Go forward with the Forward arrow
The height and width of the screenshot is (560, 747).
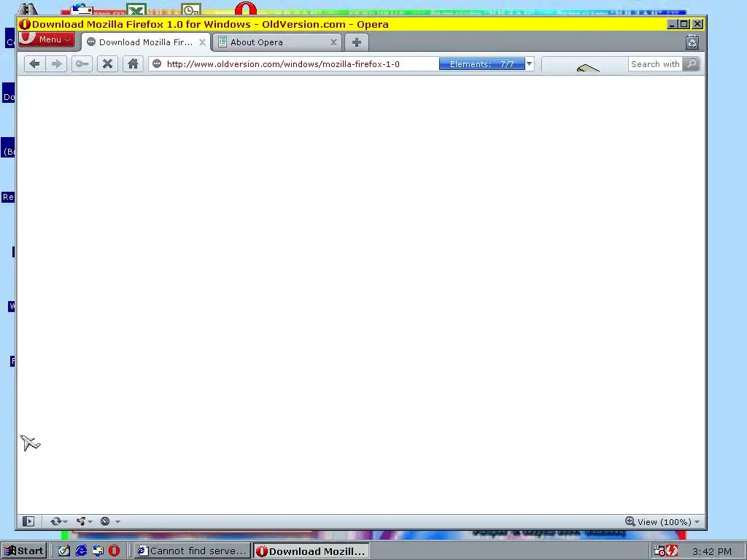coord(56,64)
